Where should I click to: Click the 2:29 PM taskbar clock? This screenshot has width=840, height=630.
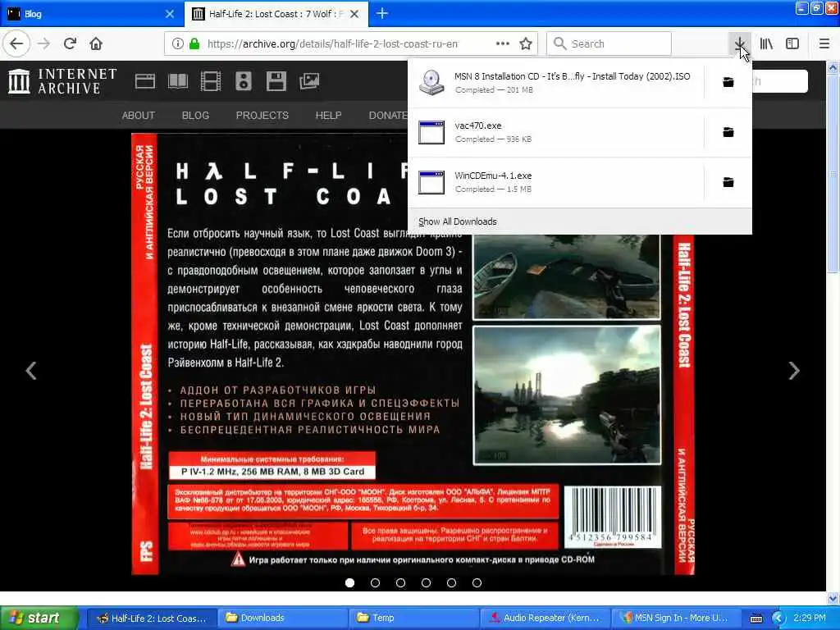pos(810,618)
